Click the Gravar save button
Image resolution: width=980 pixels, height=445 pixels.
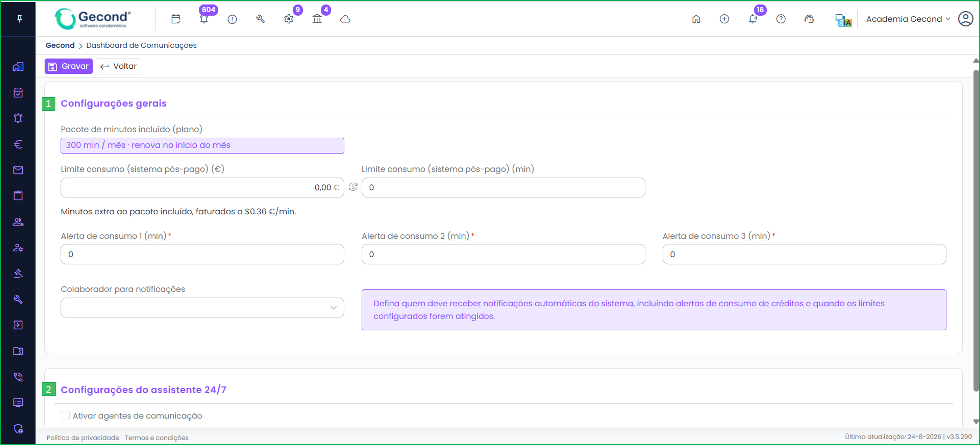(68, 66)
